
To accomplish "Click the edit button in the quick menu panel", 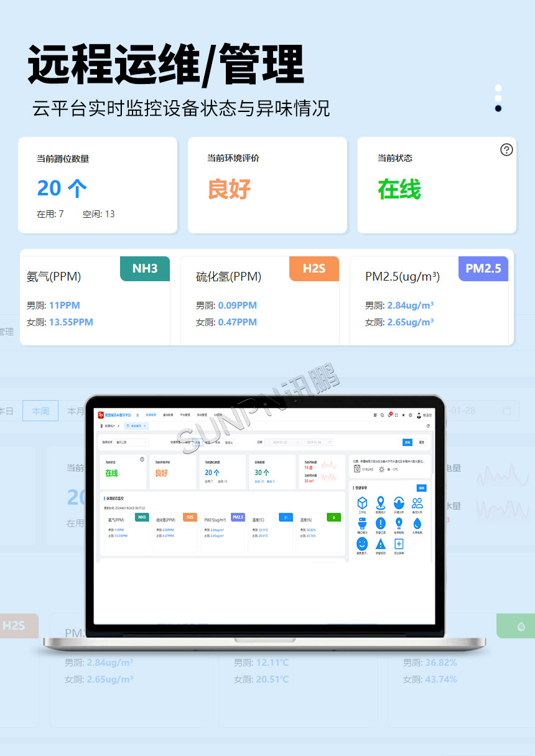I will [x=422, y=488].
